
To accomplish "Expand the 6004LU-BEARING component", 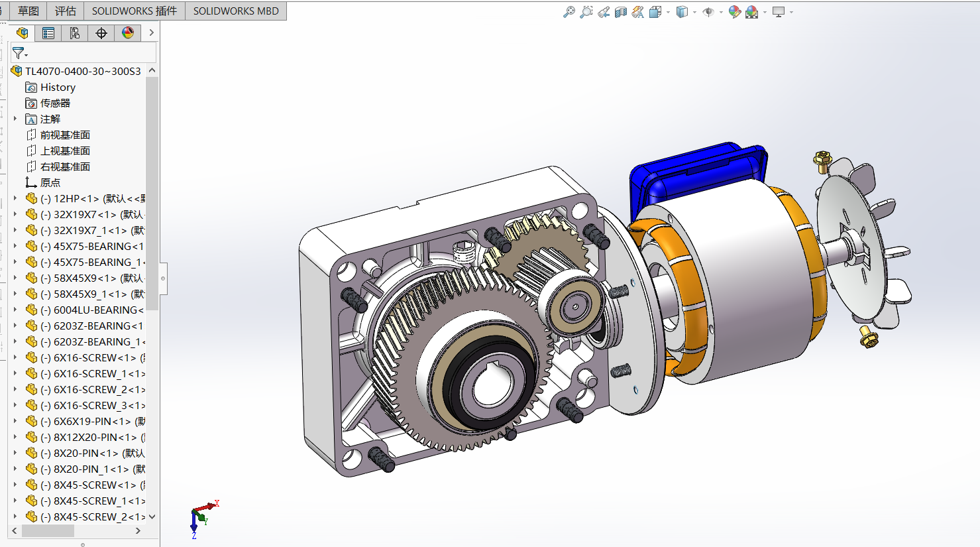I will 15,310.
